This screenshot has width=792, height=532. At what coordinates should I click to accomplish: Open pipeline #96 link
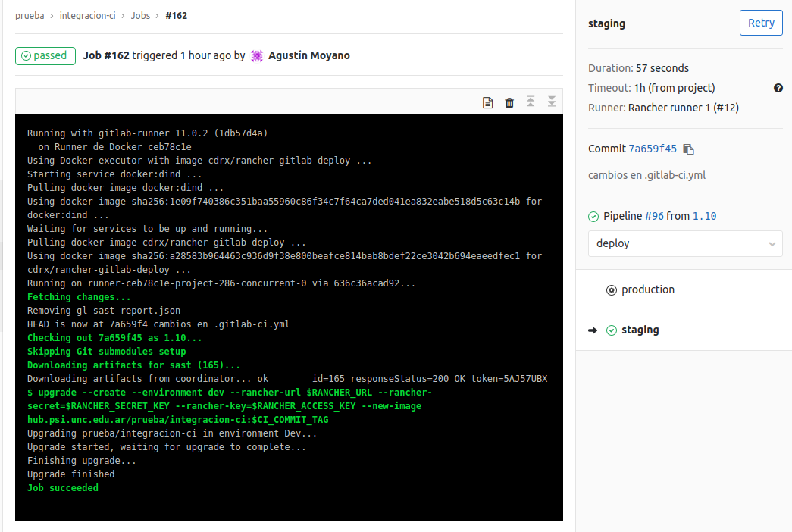tap(654, 216)
